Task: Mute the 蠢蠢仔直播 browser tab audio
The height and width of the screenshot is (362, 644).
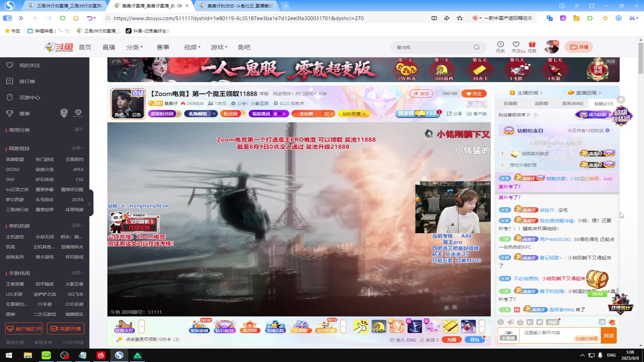Action: pyautogui.click(x=180, y=6)
